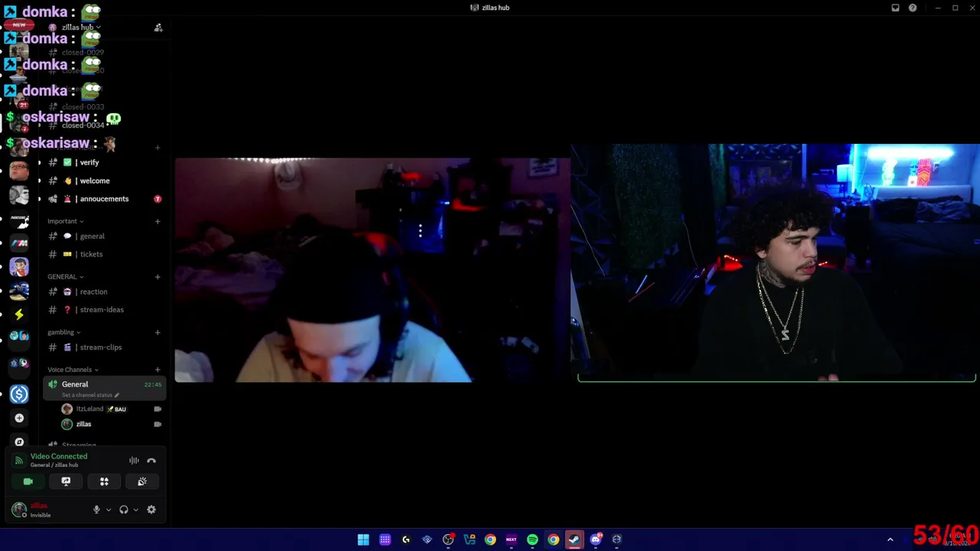Image resolution: width=980 pixels, height=551 pixels.
Task: Open output device options arrow beside headphones
Action: coord(136,510)
